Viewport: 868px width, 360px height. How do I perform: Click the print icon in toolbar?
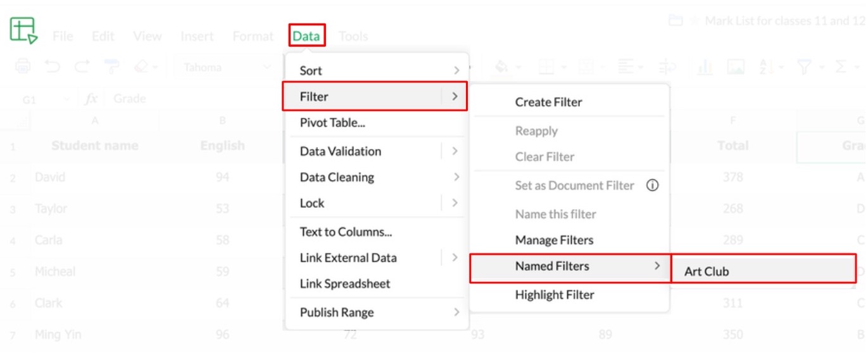[23, 67]
